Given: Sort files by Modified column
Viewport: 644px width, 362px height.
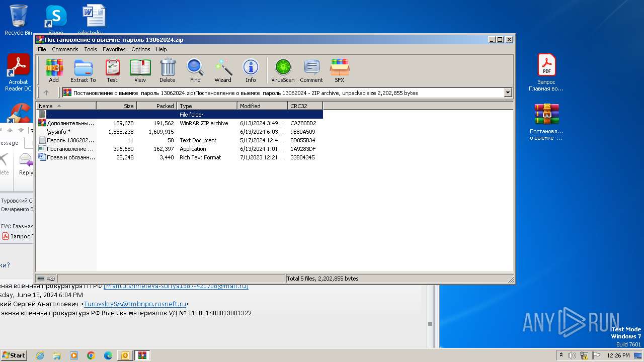Looking at the screenshot, I should (263, 106).
